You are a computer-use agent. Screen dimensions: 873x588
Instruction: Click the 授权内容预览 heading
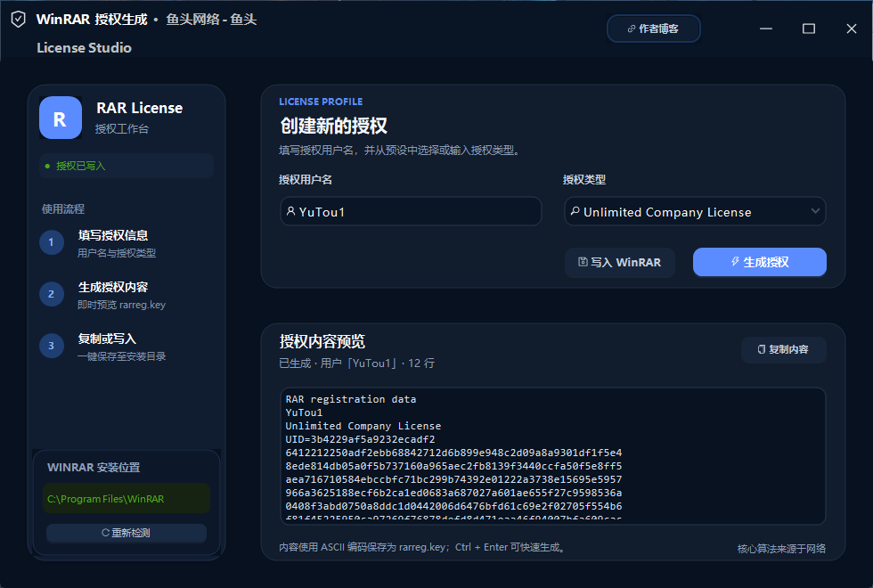322,341
